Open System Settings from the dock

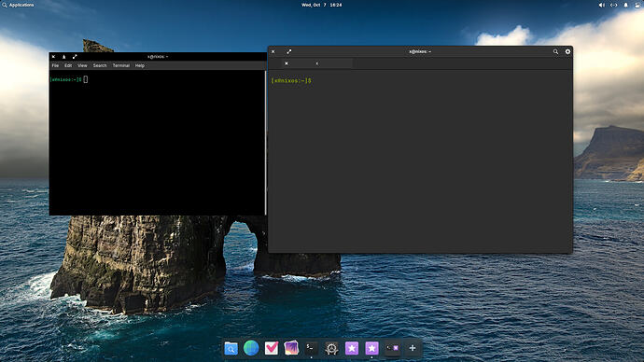(x=331, y=348)
